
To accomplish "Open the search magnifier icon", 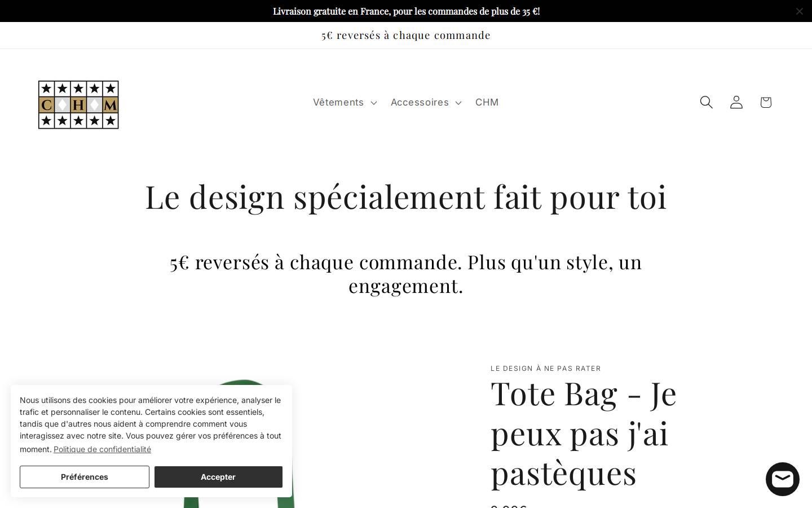I will coord(707,102).
